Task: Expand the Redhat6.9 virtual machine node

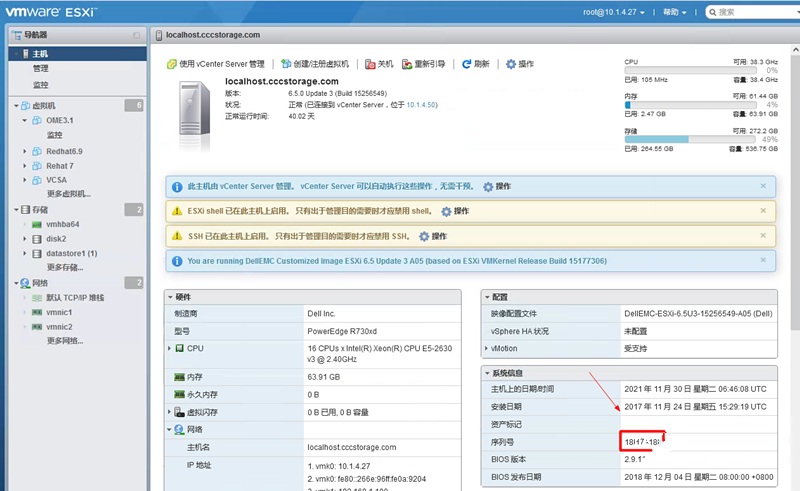Action: (x=24, y=151)
